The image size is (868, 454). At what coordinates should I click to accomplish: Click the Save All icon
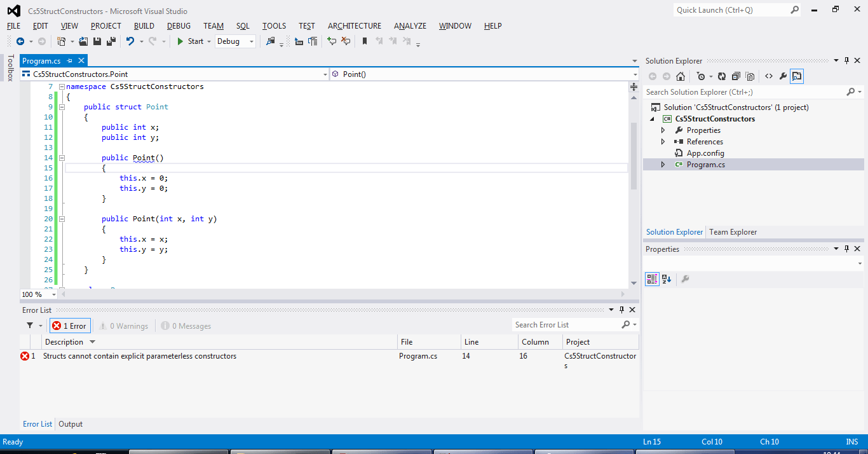click(111, 41)
